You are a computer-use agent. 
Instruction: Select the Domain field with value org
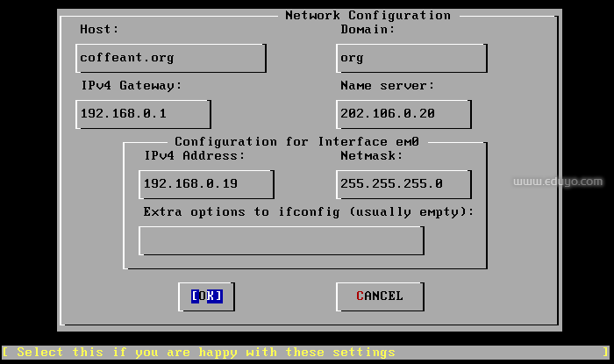coord(411,58)
